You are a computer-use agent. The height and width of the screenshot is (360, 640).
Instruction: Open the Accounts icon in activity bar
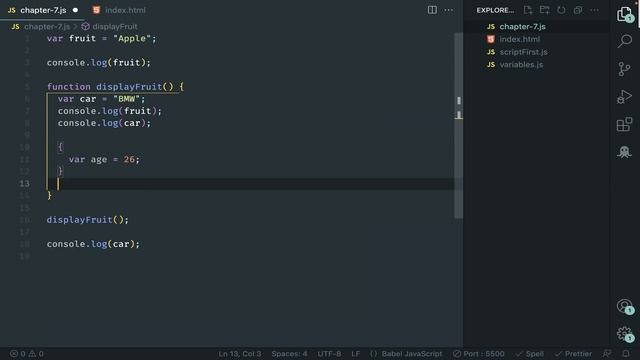(x=624, y=306)
